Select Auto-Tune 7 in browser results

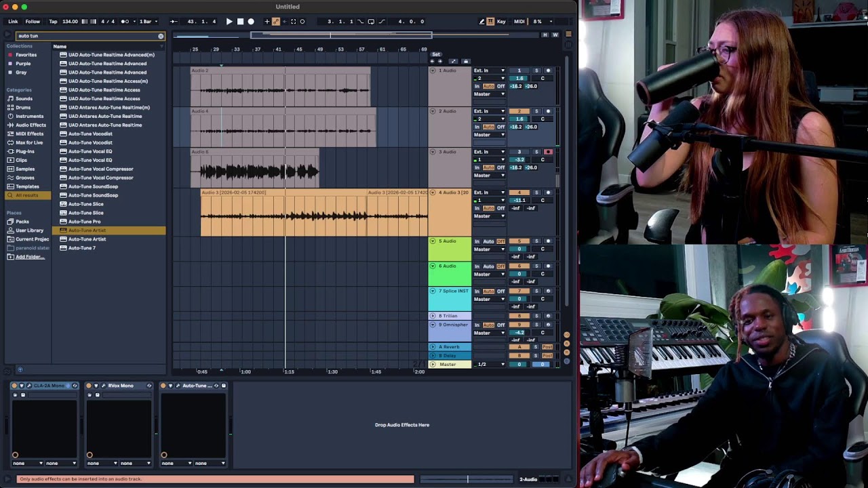[x=82, y=248]
